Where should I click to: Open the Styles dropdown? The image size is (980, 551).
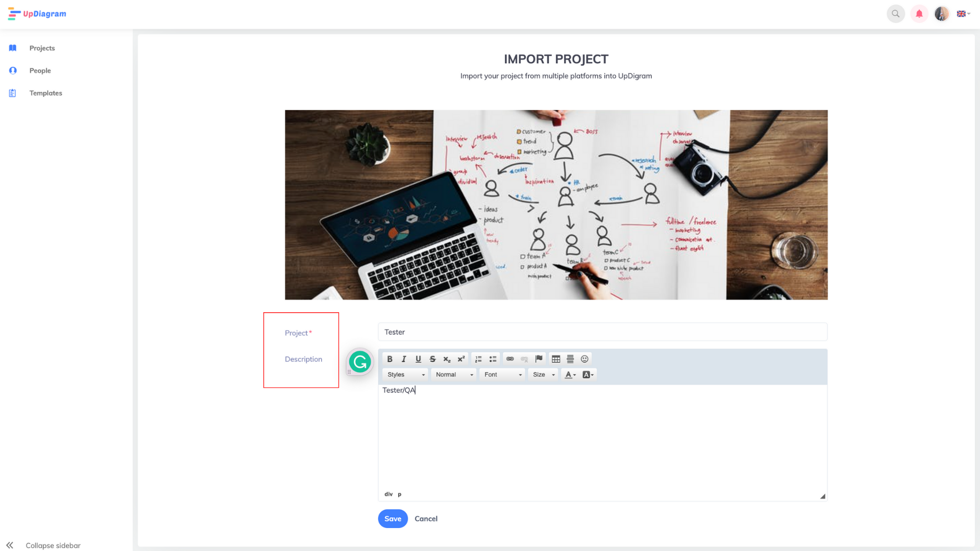[x=406, y=374]
